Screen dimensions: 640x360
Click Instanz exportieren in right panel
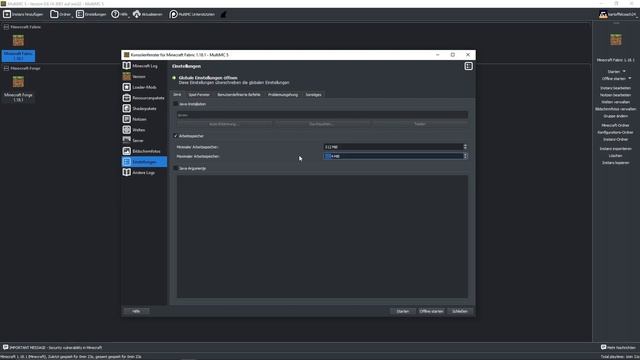click(616, 149)
